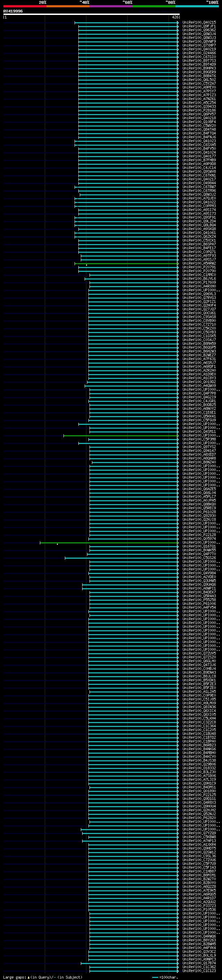
Task: Click the green alignment bar for UniRef100_A5ARW2
Action: (126, 263)
